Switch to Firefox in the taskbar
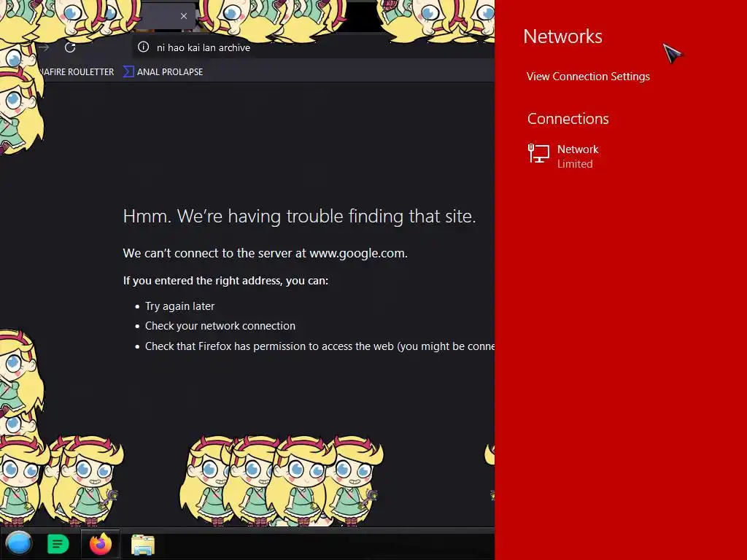Image resolution: width=747 pixels, height=560 pixels. [x=101, y=544]
